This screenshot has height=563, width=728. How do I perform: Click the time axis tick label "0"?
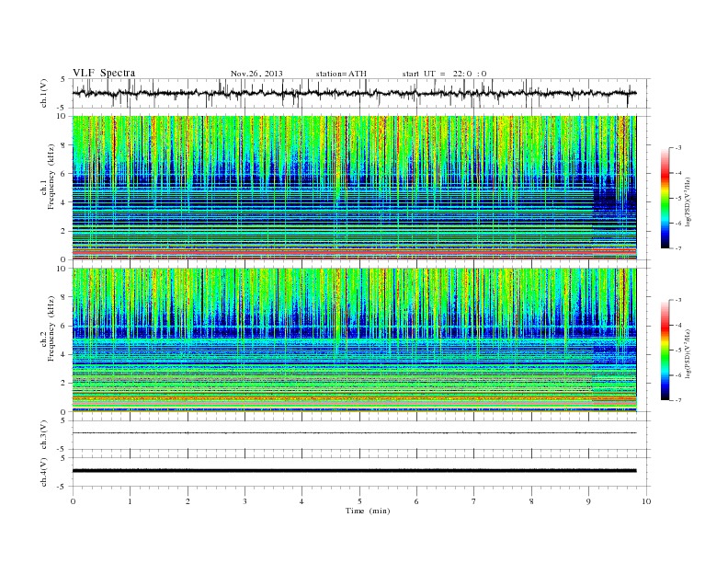pyautogui.click(x=73, y=501)
